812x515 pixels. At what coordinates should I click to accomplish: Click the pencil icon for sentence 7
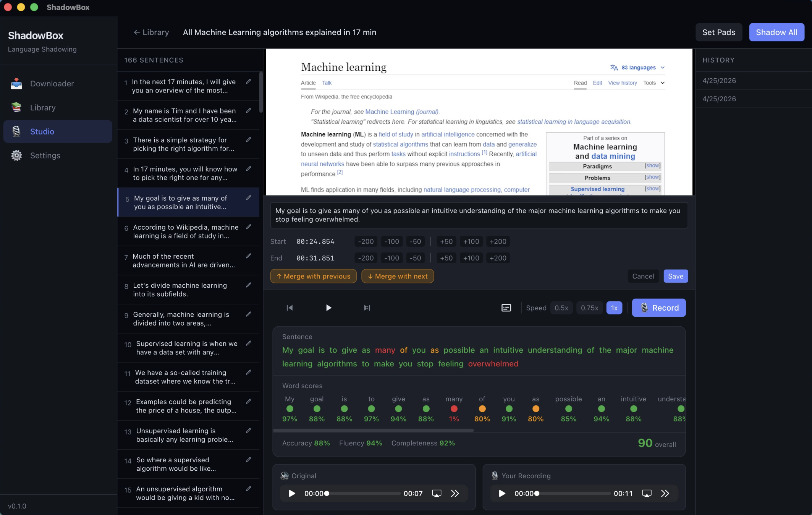coord(249,256)
